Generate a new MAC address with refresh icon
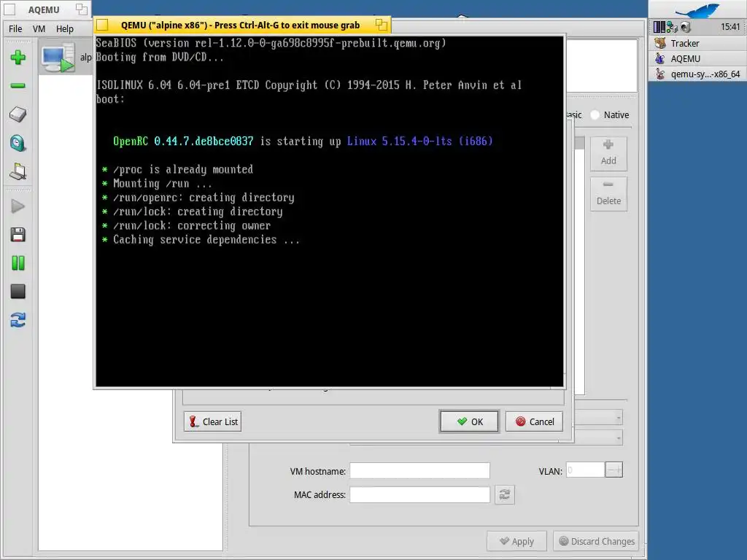Screen dimensions: 747x560 click(x=505, y=494)
